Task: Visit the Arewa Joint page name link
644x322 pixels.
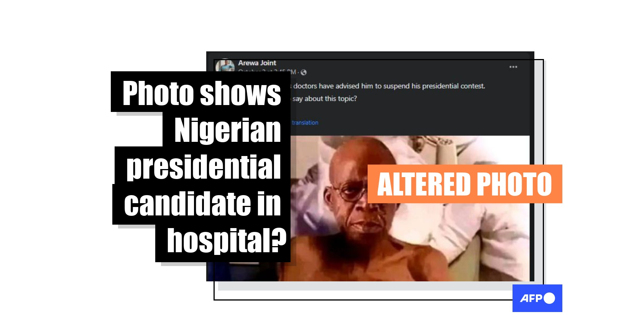Action: coord(257,63)
